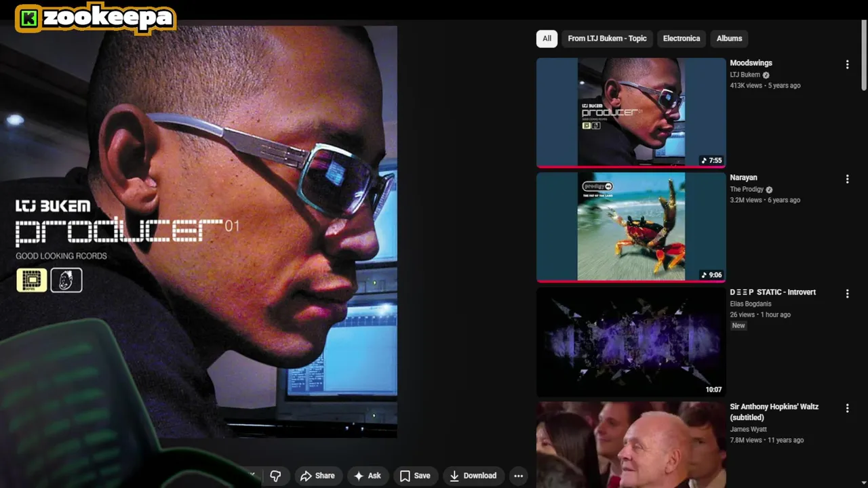Open options menu for Moodswings

[x=847, y=64]
